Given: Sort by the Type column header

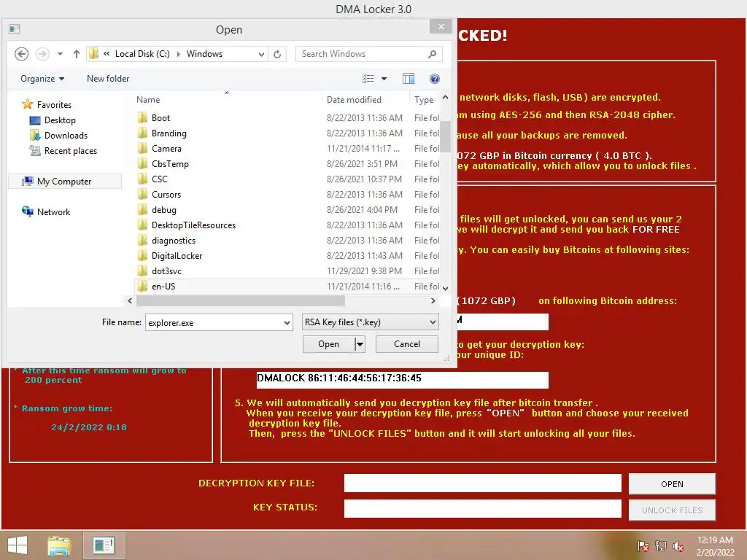Looking at the screenshot, I should click(424, 99).
